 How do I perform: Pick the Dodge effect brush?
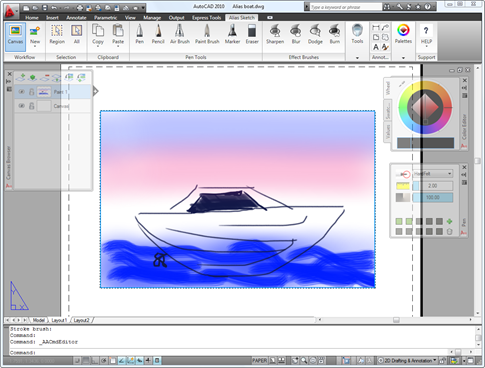click(315, 34)
